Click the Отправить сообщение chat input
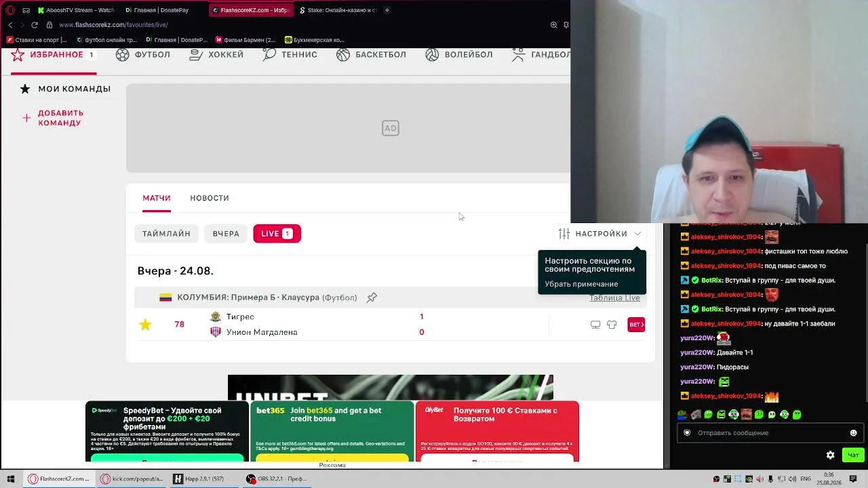The height and width of the screenshot is (488, 868). [769, 433]
